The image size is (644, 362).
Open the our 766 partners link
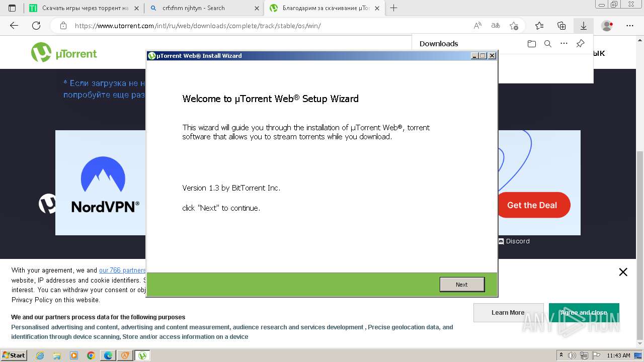click(x=122, y=270)
